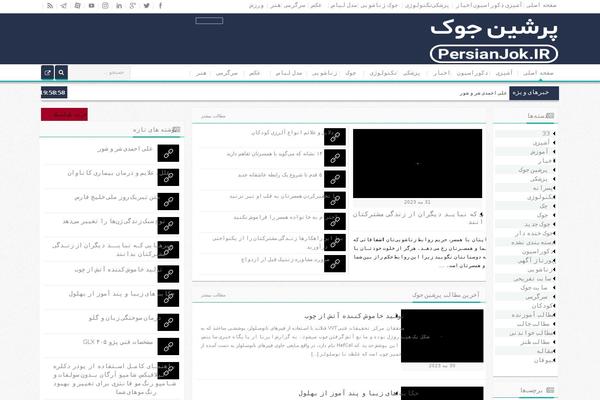This screenshot has width=600, height=400.
Task: Open category 'سایت تفریحی' in sidebar
Action: click(532, 279)
